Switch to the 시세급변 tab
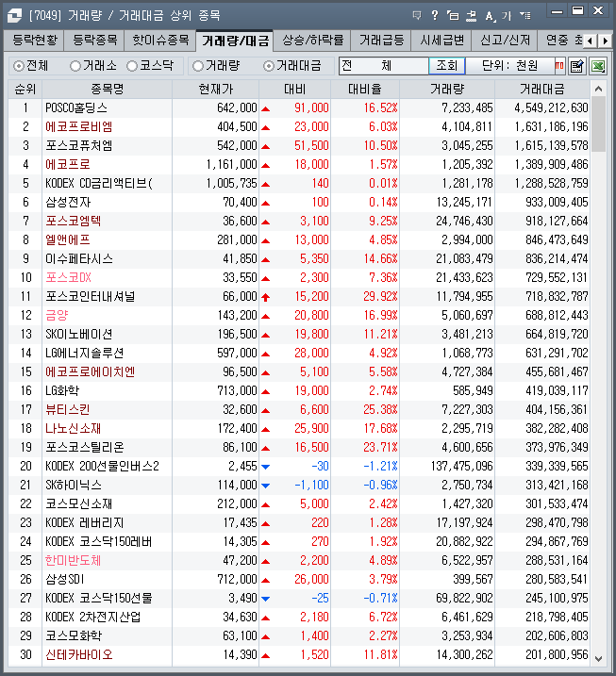Screen dimensions: 616x676 [441, 41]
